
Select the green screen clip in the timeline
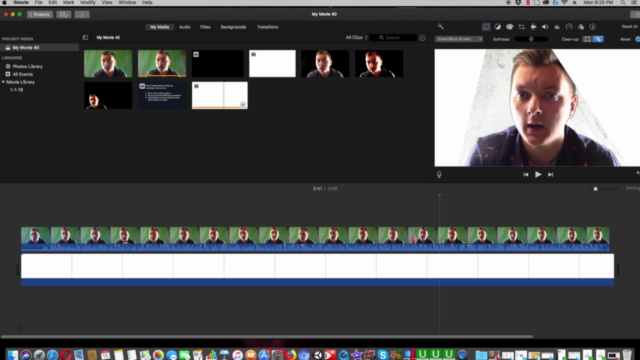pyautogui.click(x=315, y=239)
